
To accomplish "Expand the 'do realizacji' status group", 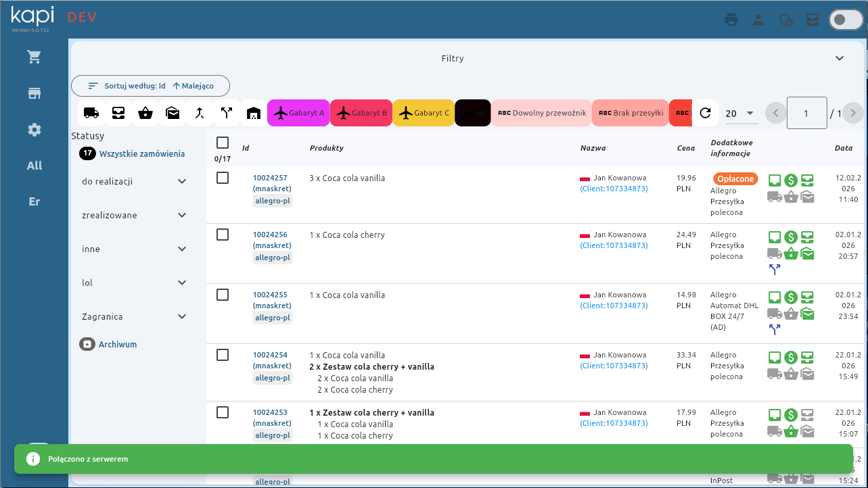I will coord(181,181).
